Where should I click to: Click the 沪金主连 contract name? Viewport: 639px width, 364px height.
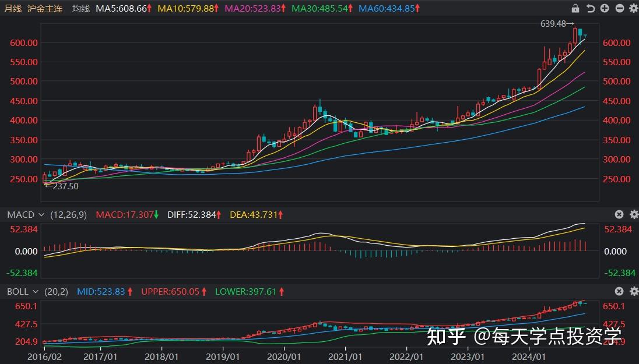pos(45,8)
